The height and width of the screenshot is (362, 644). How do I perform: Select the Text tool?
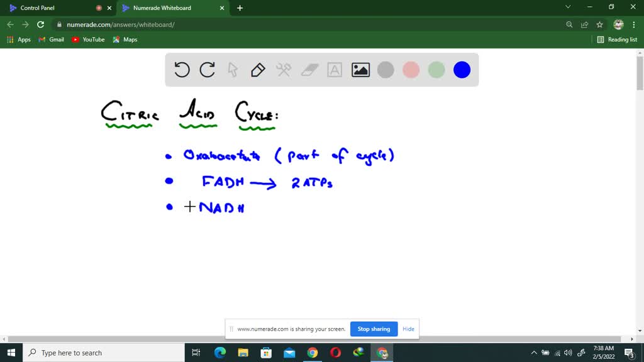point(335,70)
